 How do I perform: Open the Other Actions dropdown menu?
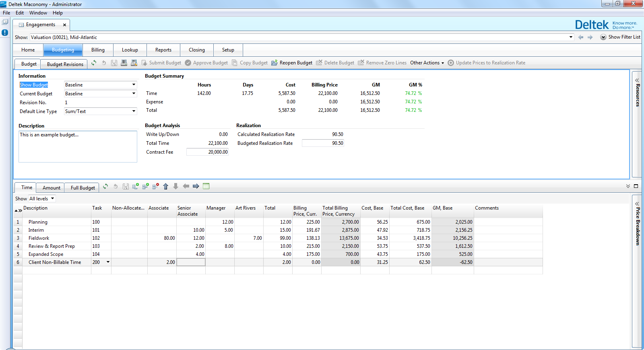coord(427,63)
